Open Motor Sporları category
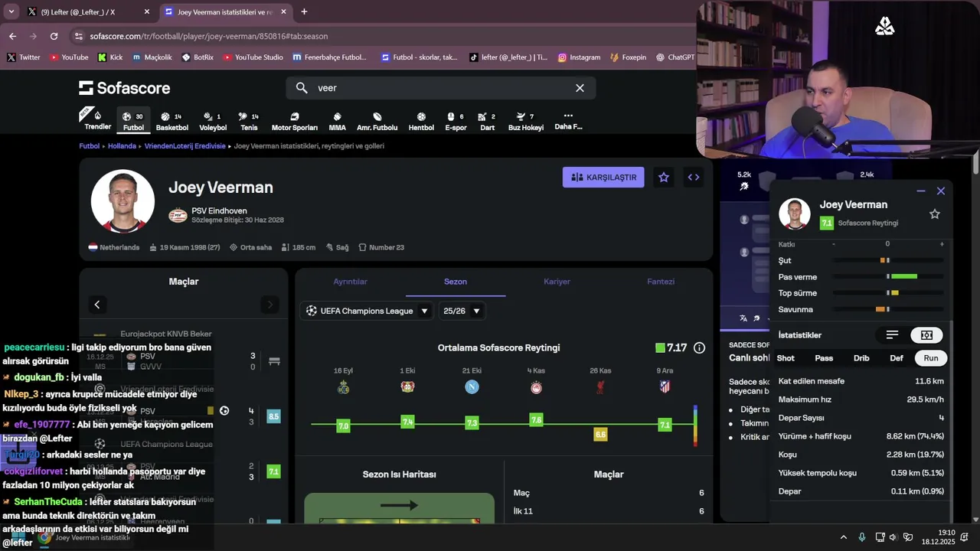This screenshot has width=980, height=551. click(295, 121)
